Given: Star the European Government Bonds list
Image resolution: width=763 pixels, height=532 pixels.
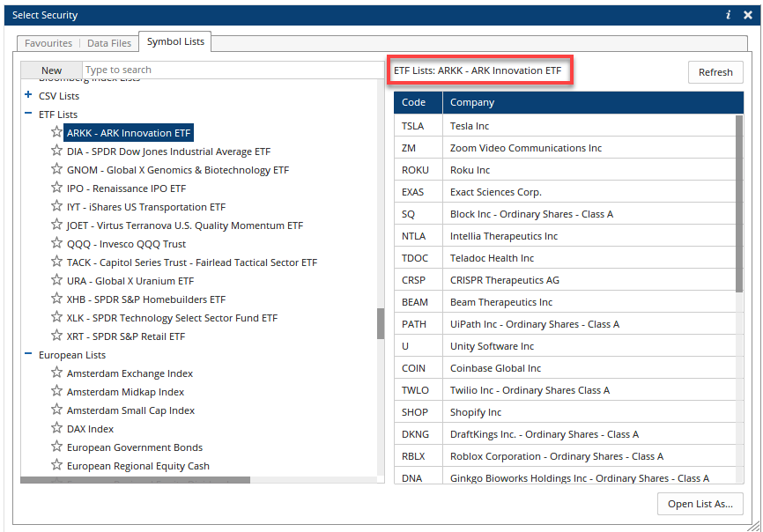Looking at the screenshot, I should tap(56, 447).
